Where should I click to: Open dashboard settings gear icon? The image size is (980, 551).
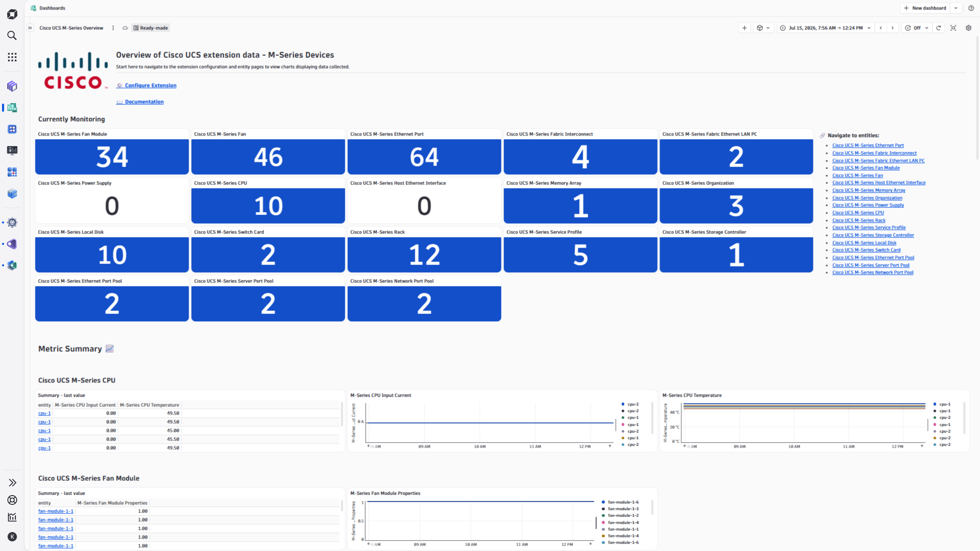tap(969, 28)
